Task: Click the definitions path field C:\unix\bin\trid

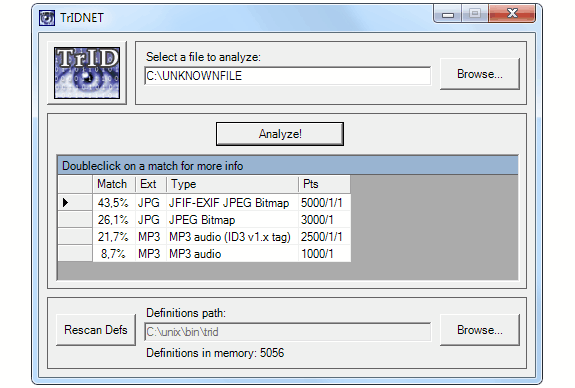Action: [288, 332]
